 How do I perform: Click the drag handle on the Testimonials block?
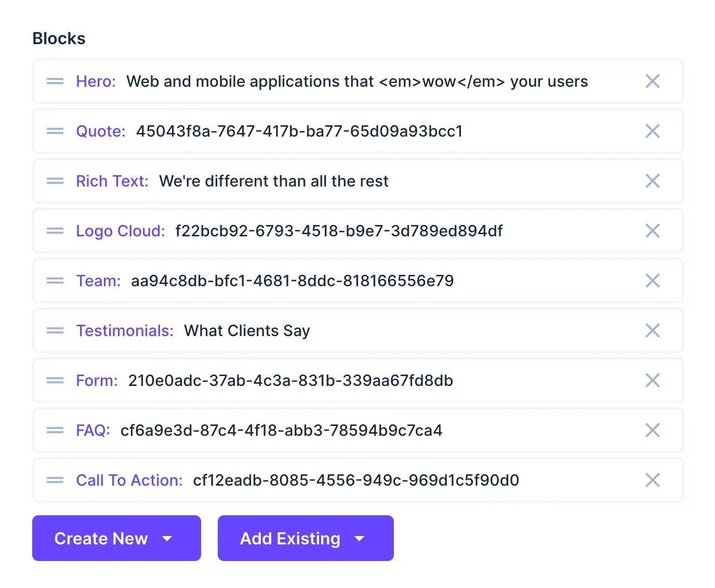55,331
